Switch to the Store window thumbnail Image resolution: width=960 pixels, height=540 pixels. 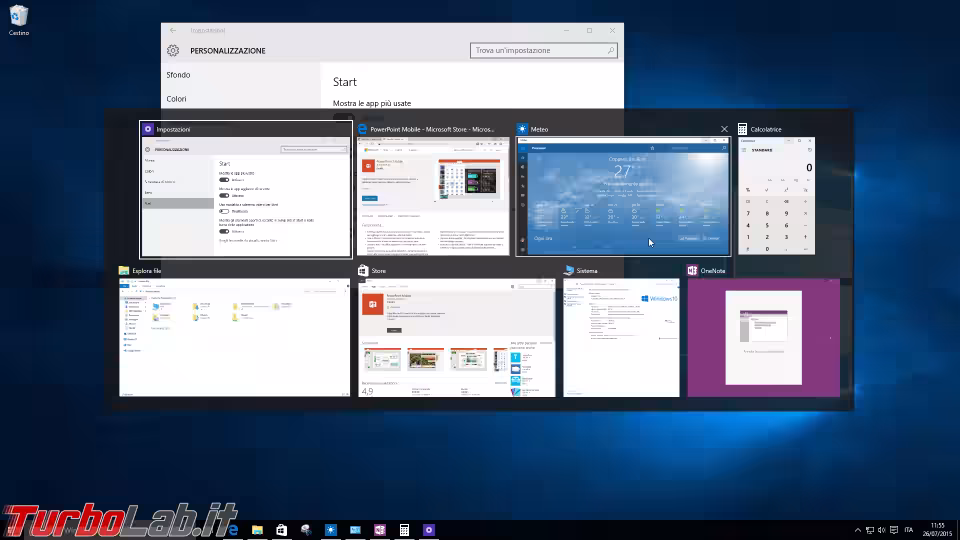click(457, 337)
